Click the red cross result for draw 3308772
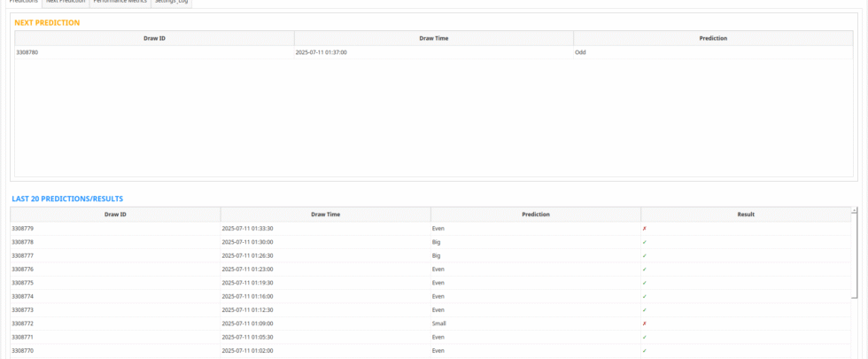 [x=644, y=324]
